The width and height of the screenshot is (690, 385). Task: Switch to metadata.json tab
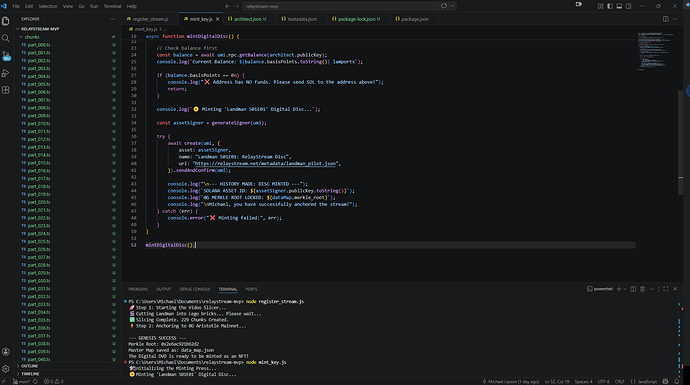302,19
